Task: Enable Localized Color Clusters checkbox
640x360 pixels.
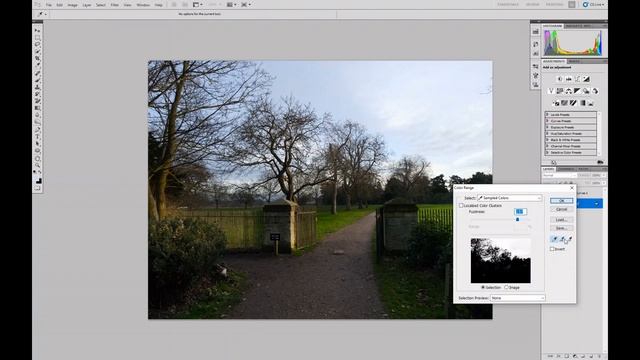Action: [x=461, y=206]
